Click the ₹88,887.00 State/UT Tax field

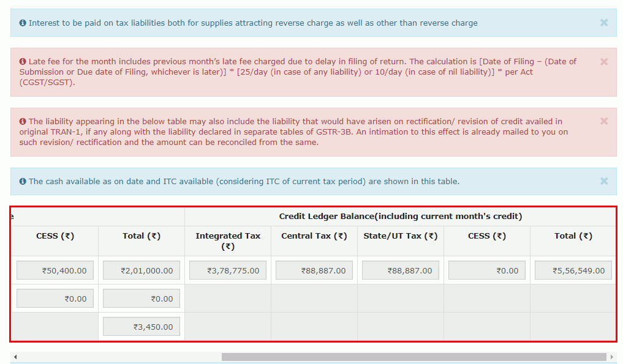coord(401,270)
